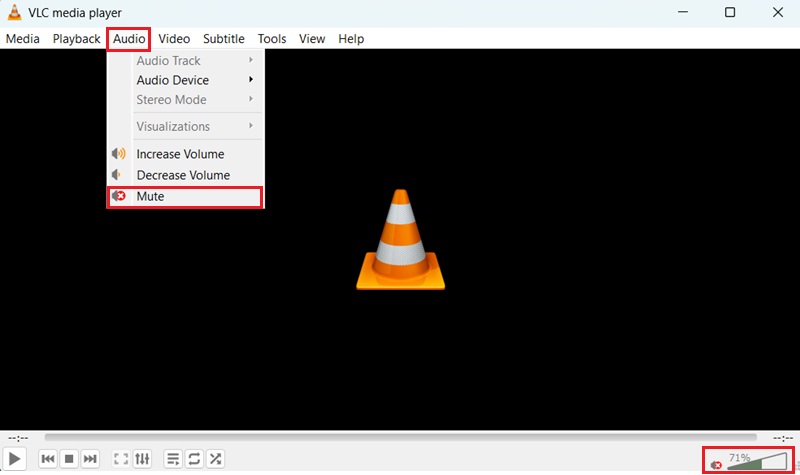Choose Increase Volume from Audio menu
This screenshot has width=800, height=475.
click(186, 154)
